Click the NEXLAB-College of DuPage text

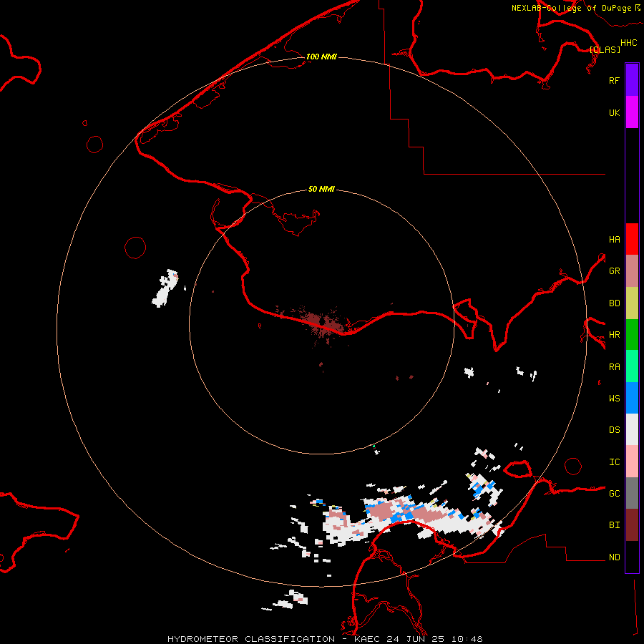(x=571, y=8)
